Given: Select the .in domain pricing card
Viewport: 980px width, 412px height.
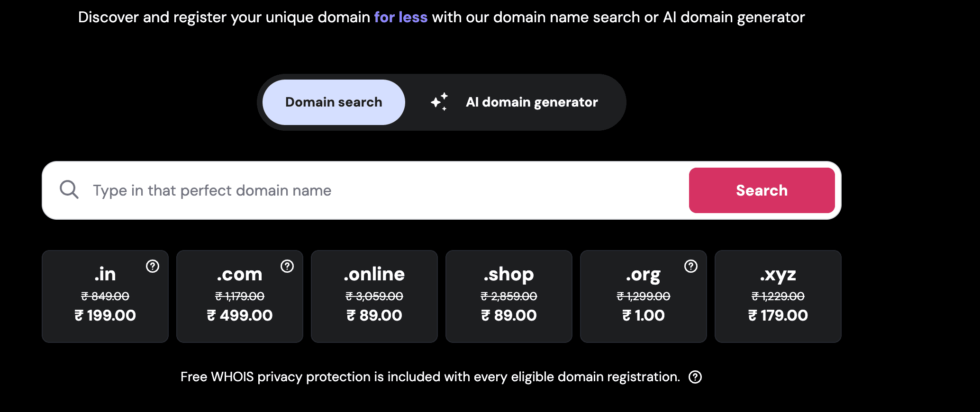Looking at the screenshot, I should [x=105, y=296].
